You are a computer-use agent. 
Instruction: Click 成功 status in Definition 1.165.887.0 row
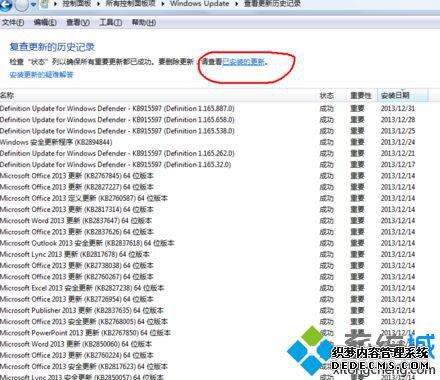click(327, 108)
